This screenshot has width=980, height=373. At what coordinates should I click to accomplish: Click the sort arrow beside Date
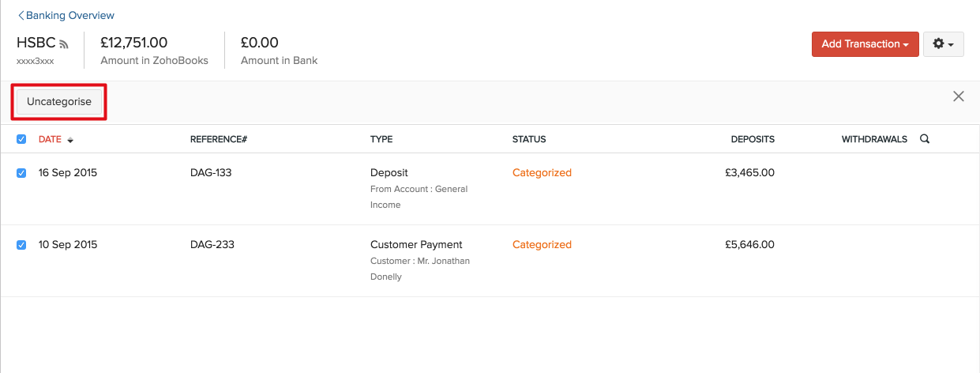tap(70, 140)
